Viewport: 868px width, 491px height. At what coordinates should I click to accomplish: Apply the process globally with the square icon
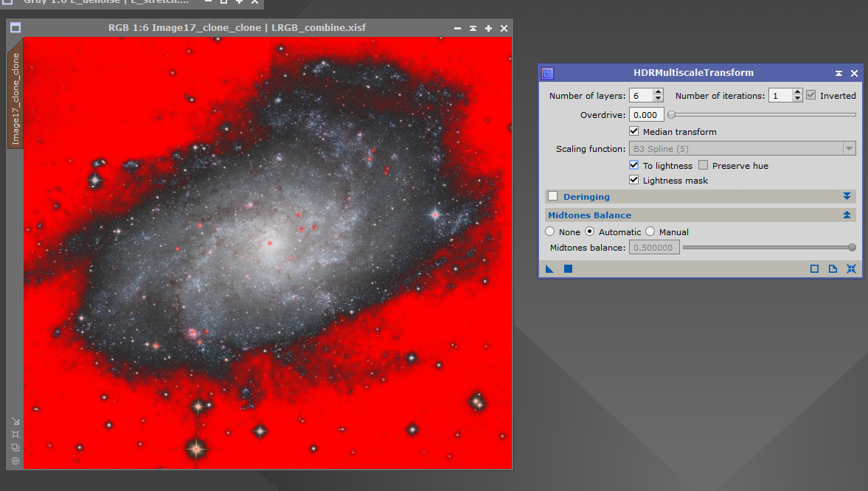coord(567,268)
